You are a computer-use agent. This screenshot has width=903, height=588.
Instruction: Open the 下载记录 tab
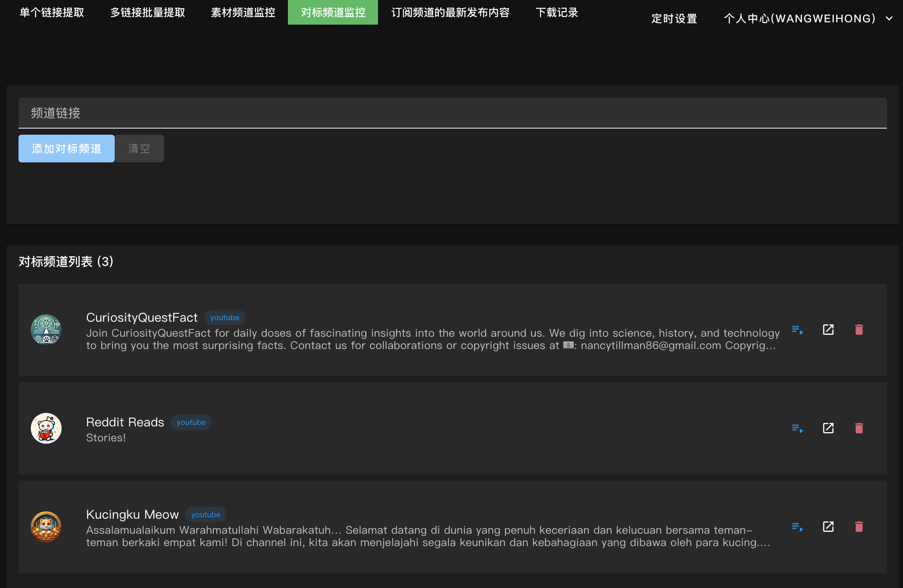click(x=557, y=12)
